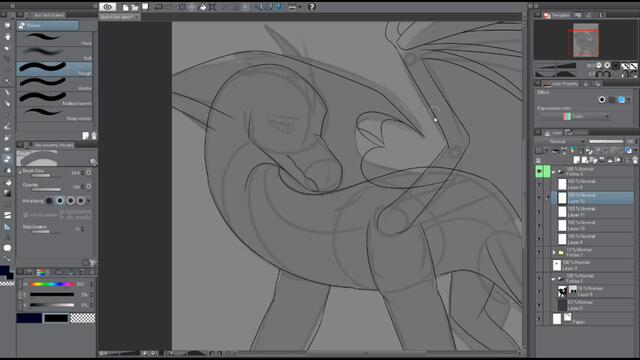Select the Ruler tool in left toolbox
Viewport: 640px width, 360px height.
coord(7,227)
